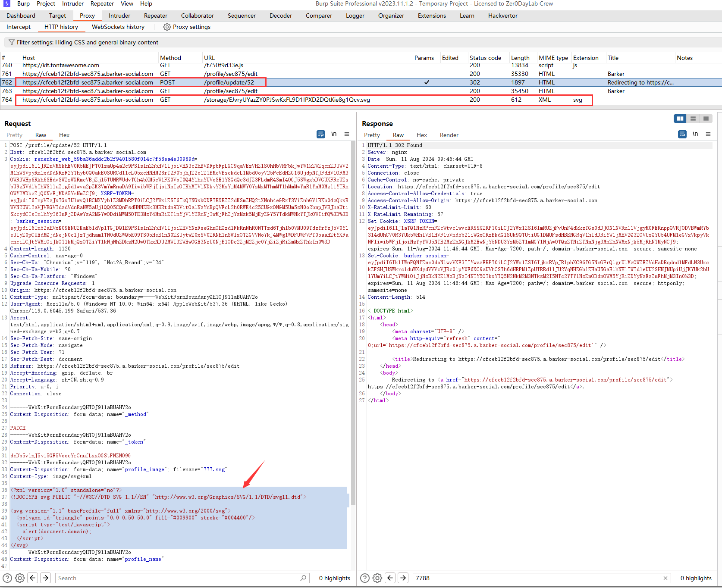This screenshot has height=588, width=722.
Task: Open Response search settings gear
Action: point(377,578)
